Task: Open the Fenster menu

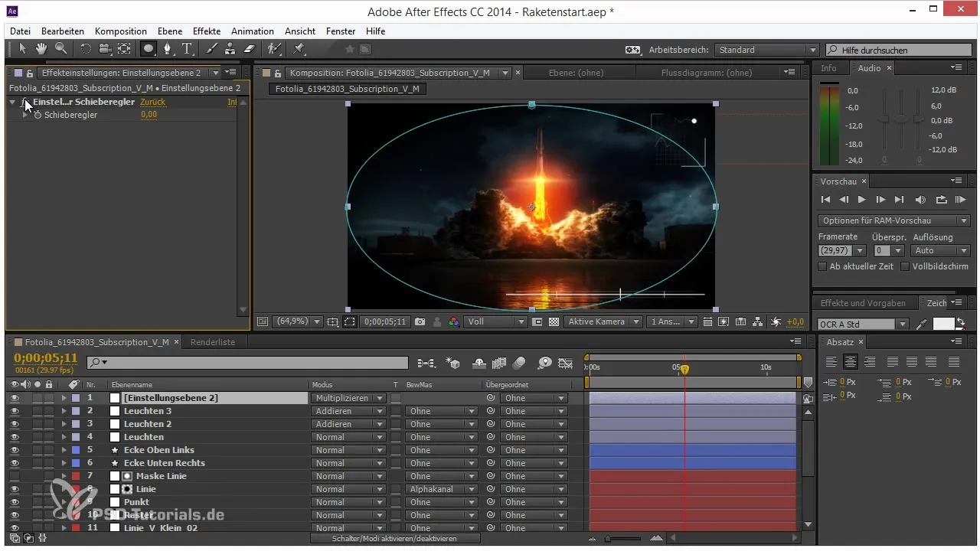Action: click(x=341, y=31)
